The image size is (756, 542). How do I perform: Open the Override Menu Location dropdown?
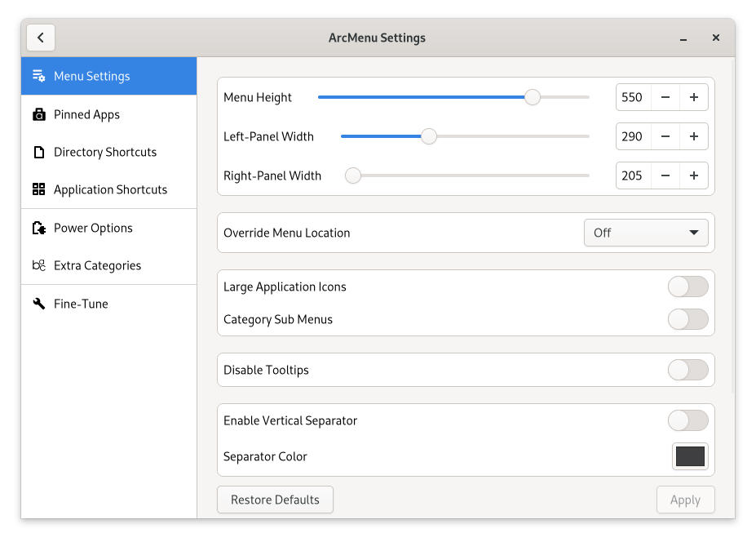point(645,233)
